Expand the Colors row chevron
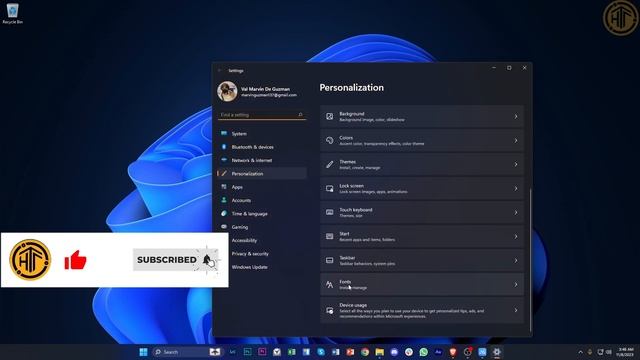Screen dimensions: 640x360 pos(516,140)
